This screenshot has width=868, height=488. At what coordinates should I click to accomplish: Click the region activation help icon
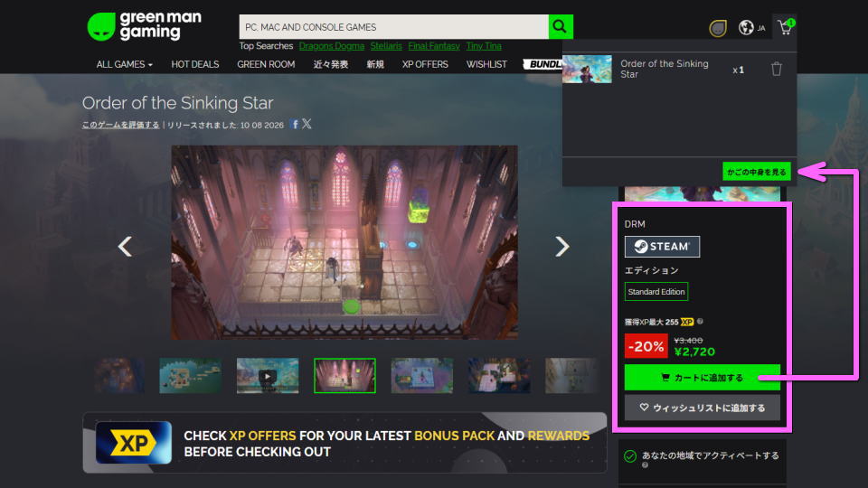645,465
